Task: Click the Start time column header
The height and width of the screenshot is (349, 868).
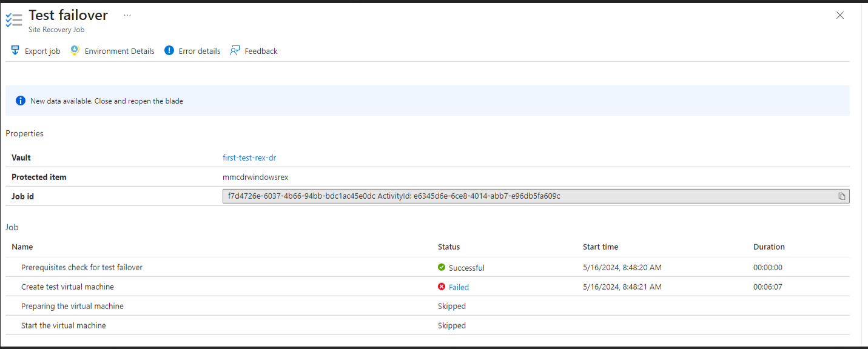Action: pyautogui.click(x=600, y=247)
